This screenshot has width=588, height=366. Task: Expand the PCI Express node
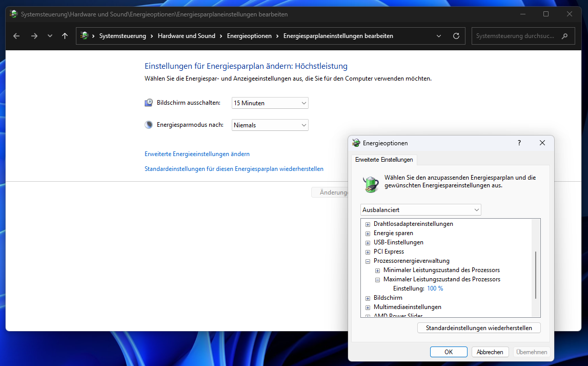(x=368, y=252)
